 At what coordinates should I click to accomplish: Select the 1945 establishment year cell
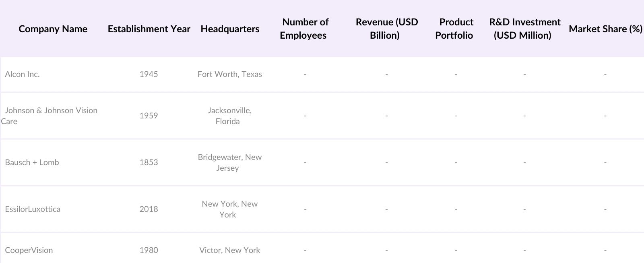tap(149, 74)
